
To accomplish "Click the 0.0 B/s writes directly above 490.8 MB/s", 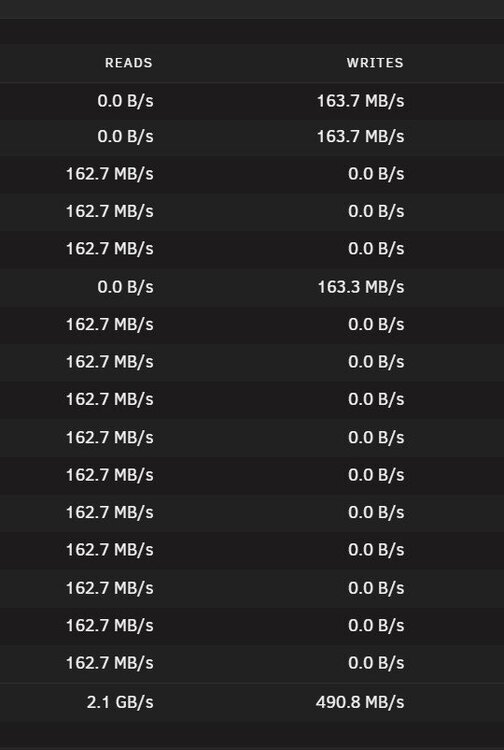I will [x=376, y=663].
